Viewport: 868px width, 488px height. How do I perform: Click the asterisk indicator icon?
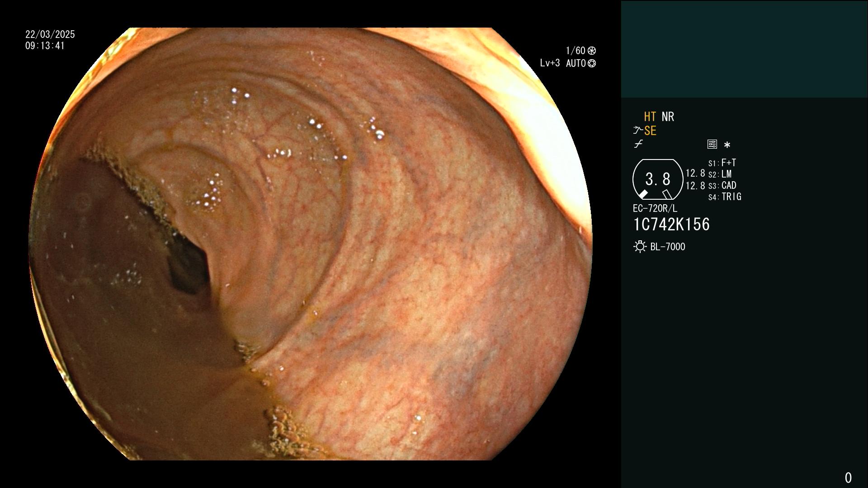point(727,145)
